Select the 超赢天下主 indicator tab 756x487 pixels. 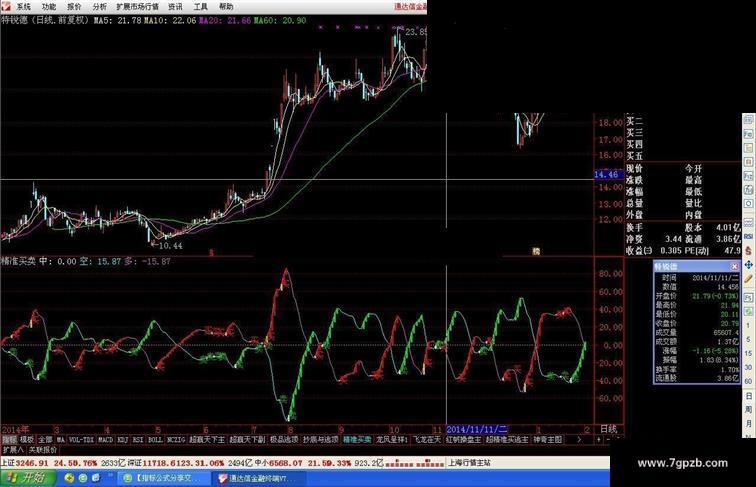coord(207,440)
